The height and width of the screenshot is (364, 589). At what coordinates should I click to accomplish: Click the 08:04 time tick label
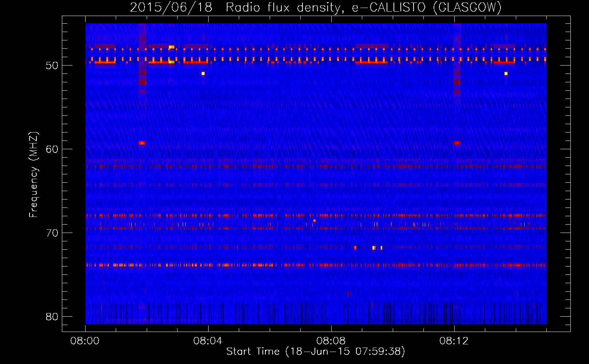coord(208,341)
